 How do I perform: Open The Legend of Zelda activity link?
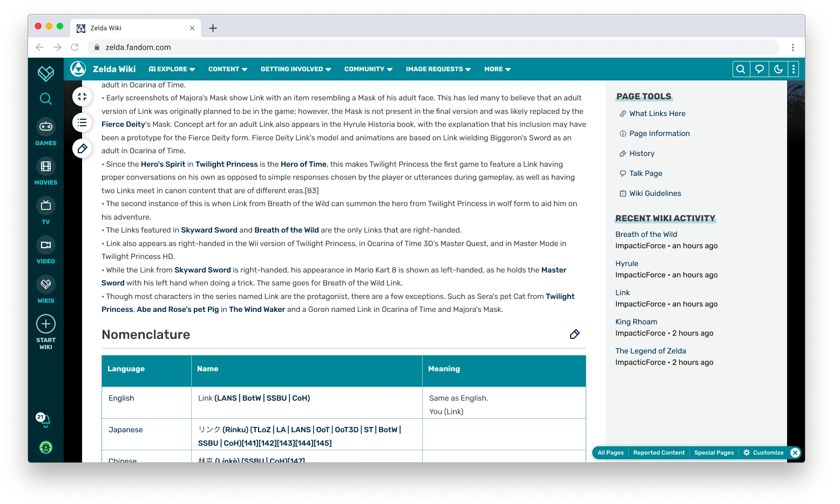click(x=651, y=351)
